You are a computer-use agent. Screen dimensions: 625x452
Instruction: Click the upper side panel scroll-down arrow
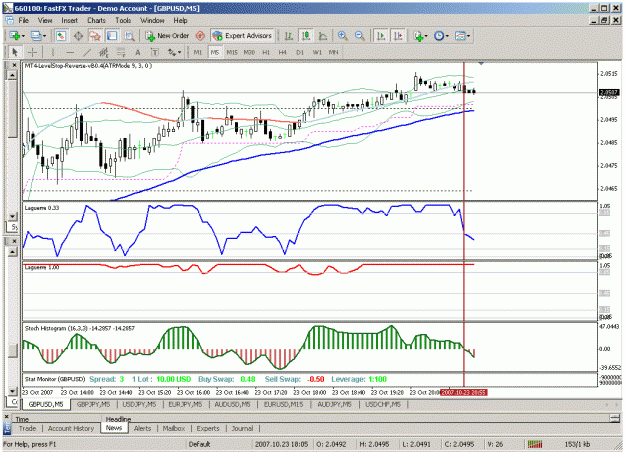[13, 216]
